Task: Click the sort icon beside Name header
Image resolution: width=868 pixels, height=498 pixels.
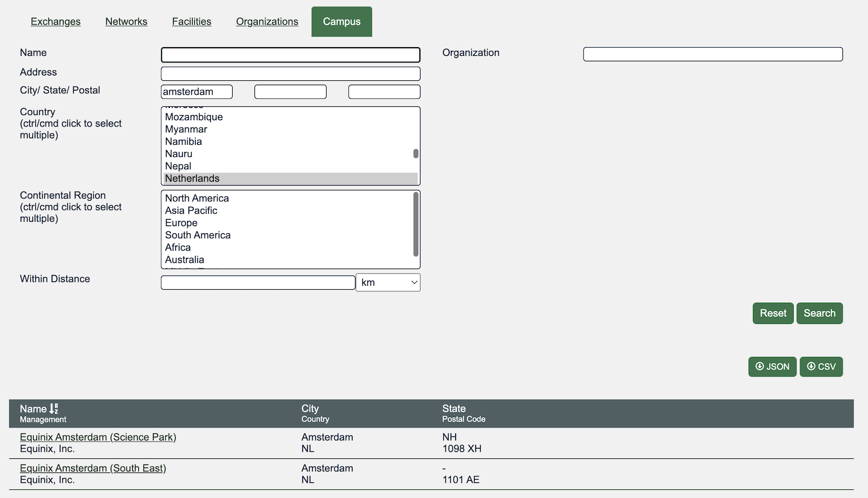Action: pos(54,409)
